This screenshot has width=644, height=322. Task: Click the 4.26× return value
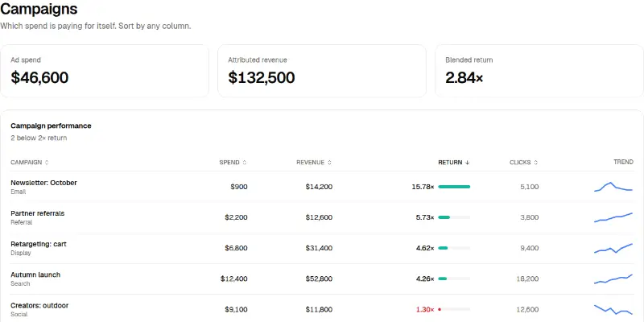pyautogui.click(x=425, y=279)
